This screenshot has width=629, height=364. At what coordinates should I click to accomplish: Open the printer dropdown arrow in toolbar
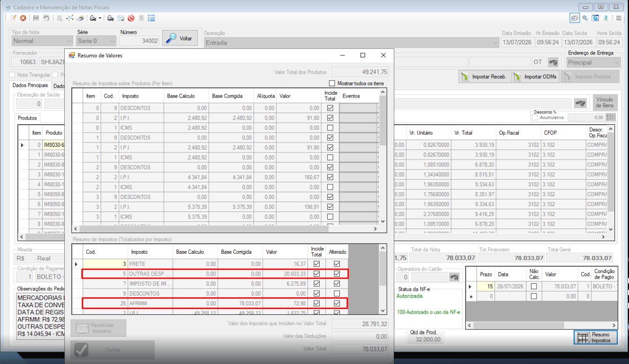[100, 19]
